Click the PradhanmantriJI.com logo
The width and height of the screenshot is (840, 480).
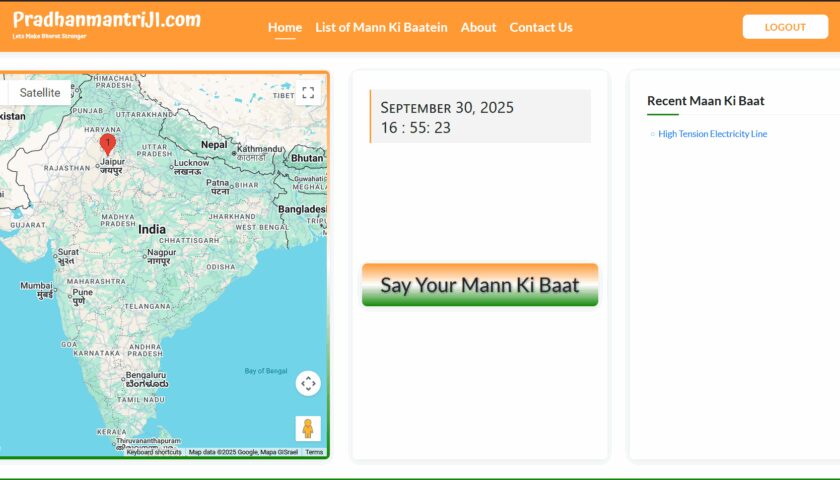106,22
